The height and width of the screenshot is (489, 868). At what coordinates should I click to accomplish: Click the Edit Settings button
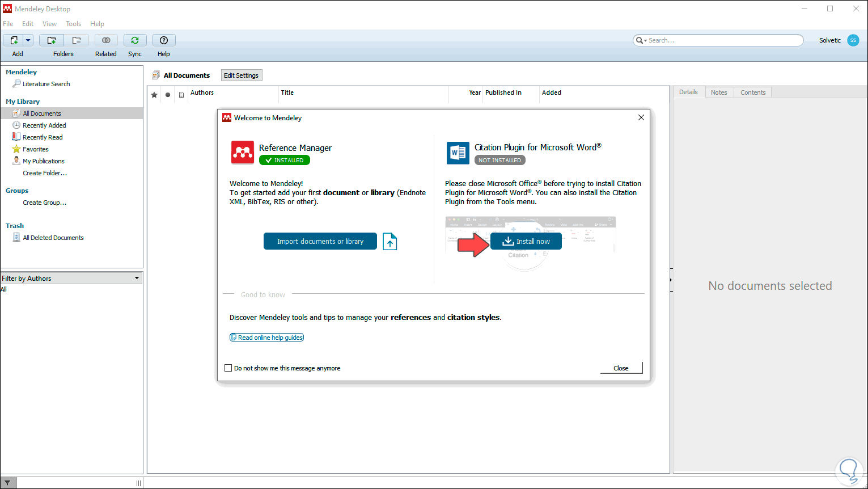click(x=241, y=75)
